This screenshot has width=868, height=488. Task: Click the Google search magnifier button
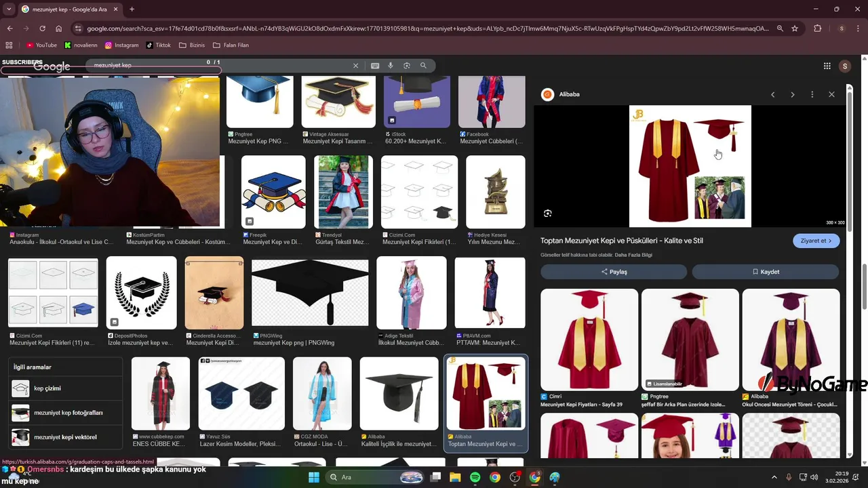click(423, 66)
